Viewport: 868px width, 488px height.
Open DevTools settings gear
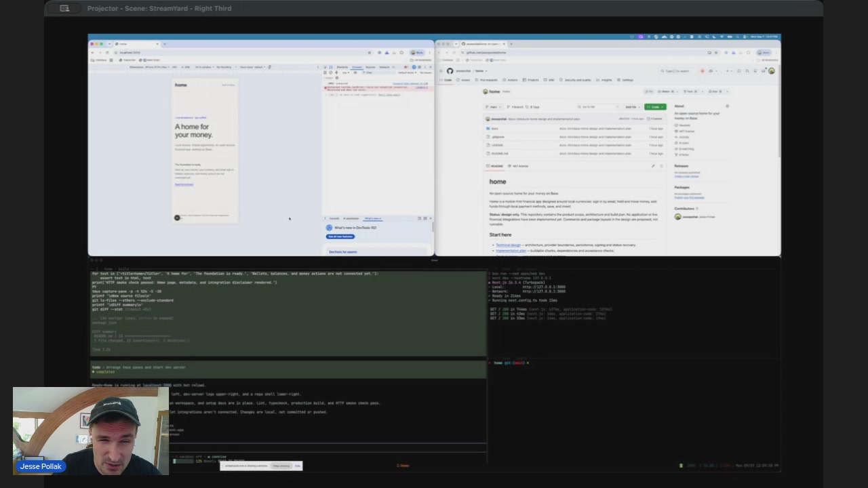pos(419,67)
